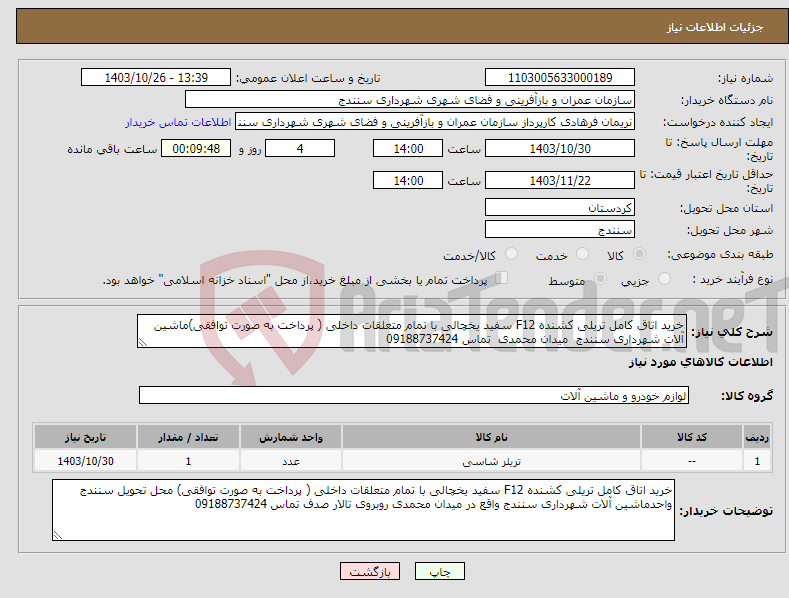Click the واحد شمارش column header

point(291,437)
